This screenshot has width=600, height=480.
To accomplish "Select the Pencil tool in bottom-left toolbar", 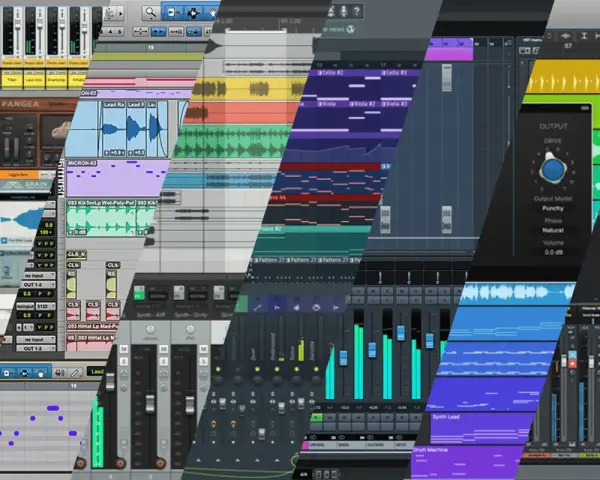I will point(75,372).
